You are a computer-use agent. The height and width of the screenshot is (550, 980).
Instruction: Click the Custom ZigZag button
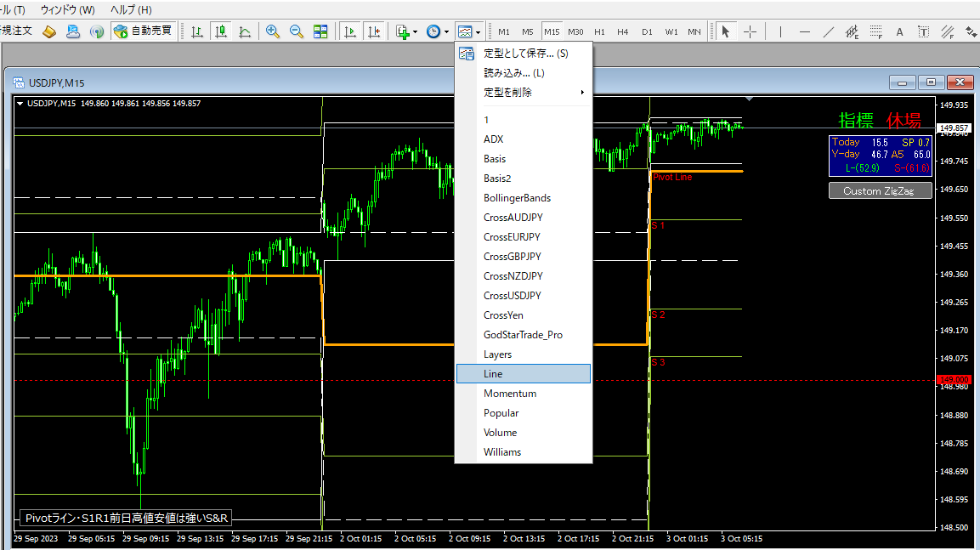880,191
